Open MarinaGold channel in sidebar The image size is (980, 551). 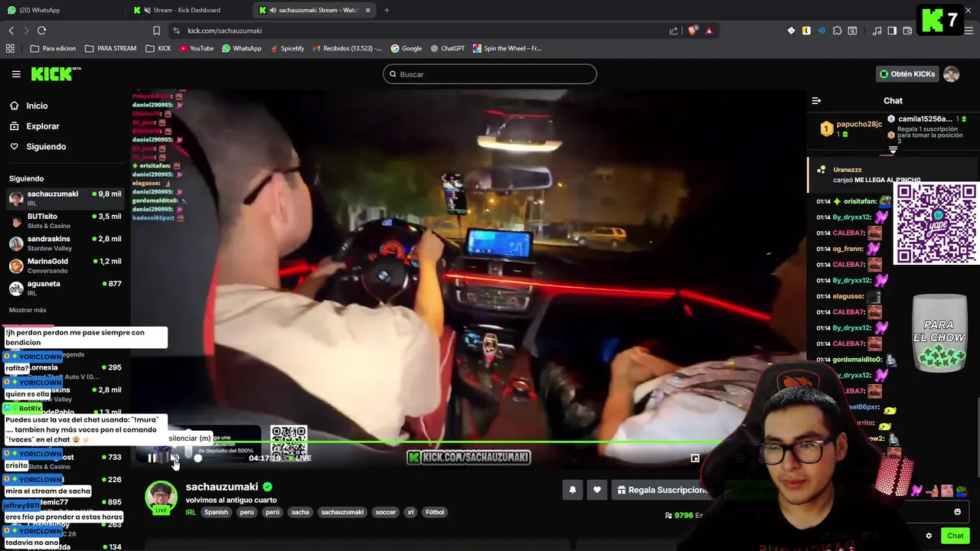click(x=65, y=266)
